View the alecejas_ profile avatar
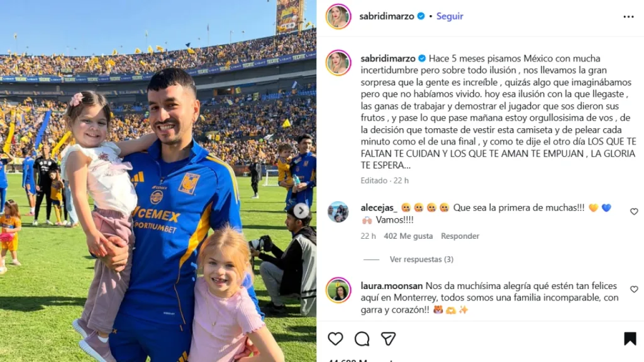The image size is (644, 362). [338, 212]
